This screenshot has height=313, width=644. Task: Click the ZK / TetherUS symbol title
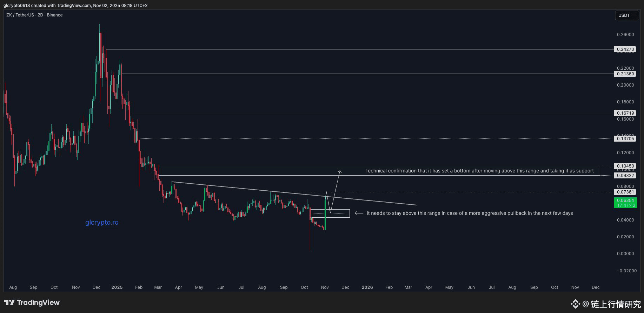point(20,15)
